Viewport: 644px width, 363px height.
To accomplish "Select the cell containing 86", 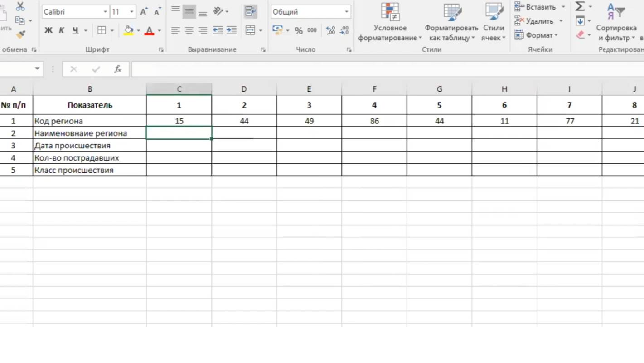I will (x=374, y=121).
